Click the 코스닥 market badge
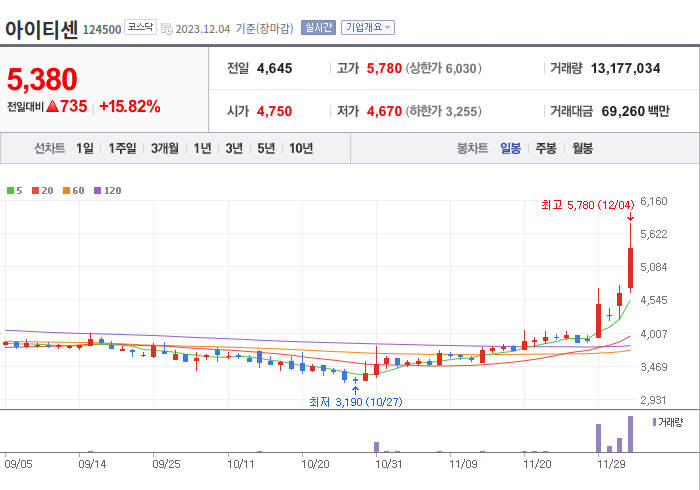The image size is (700, 490). [x=140, y=27]
